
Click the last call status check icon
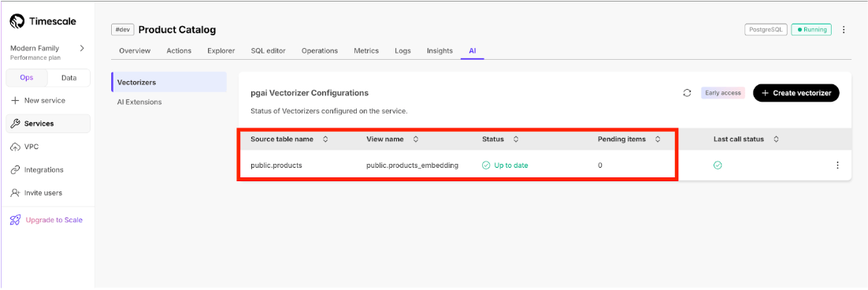[718, 165]
